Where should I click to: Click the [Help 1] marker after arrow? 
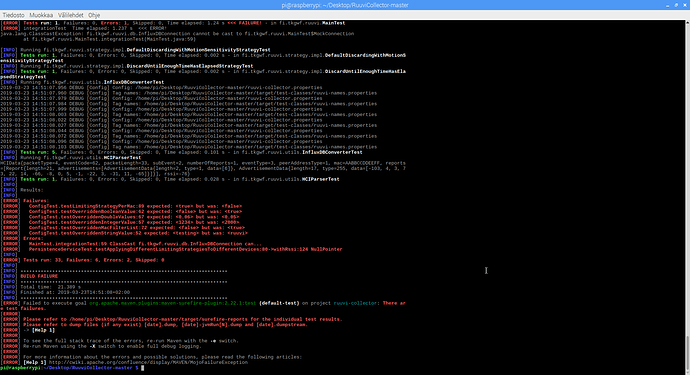(43, 330)
